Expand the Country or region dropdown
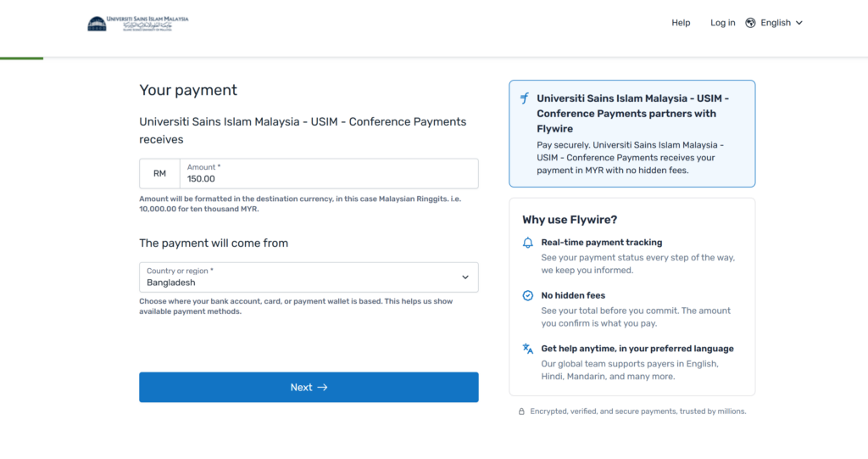Screen dimensions: 868x459 point(309,277)
